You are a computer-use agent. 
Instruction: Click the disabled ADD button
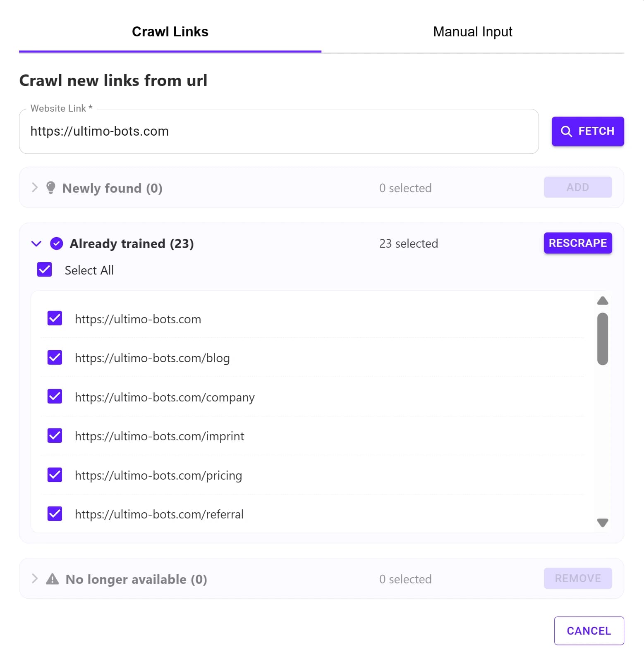pyautogui.click(x=577, y=187)
